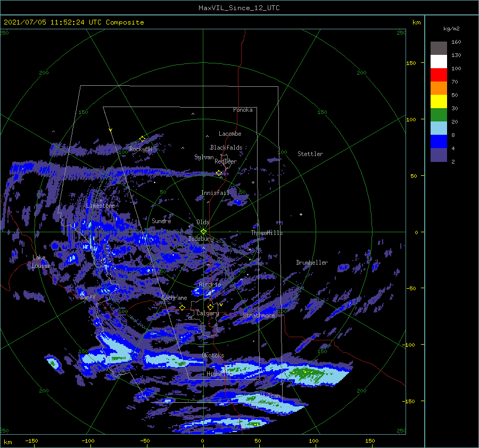Click the ThreeHills label
Viewport: 479px width, 448px height.
pos(267,233)
